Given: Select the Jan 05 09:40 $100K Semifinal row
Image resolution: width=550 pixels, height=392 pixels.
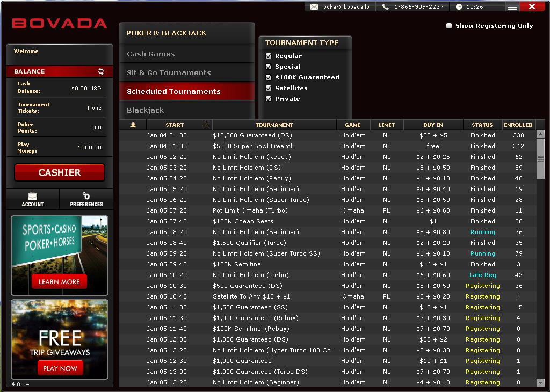Looking at the screenshot, I should click(327, 264).
